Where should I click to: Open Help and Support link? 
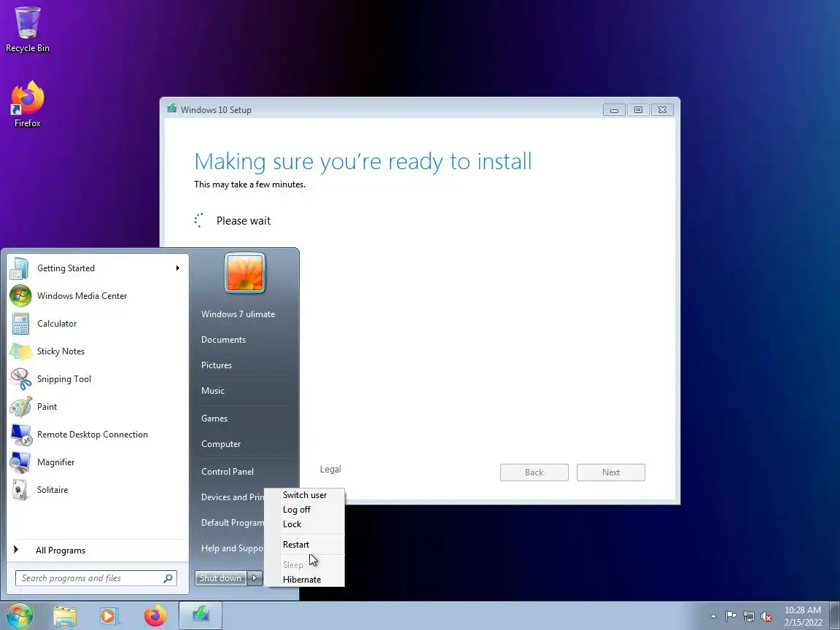point(231,548)
